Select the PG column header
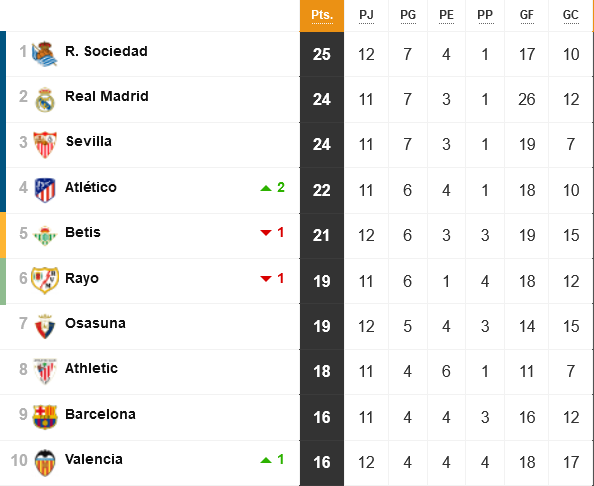The height and width of the screenshot is (486, 594). coord(408,16)
